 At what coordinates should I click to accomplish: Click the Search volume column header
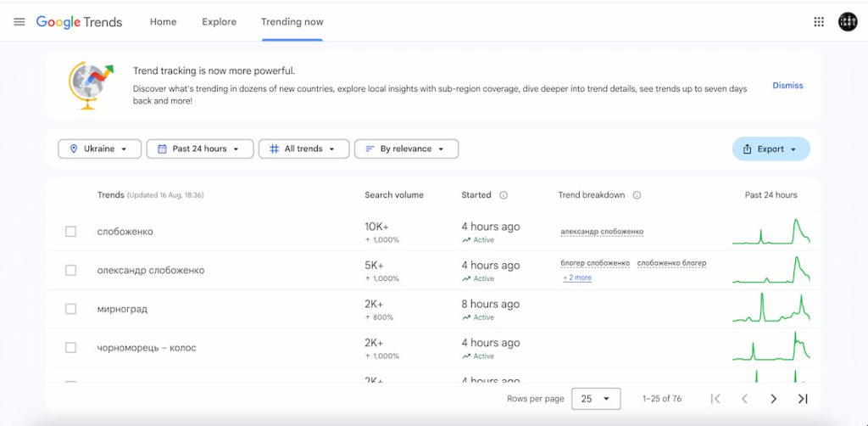pos(394,195)
